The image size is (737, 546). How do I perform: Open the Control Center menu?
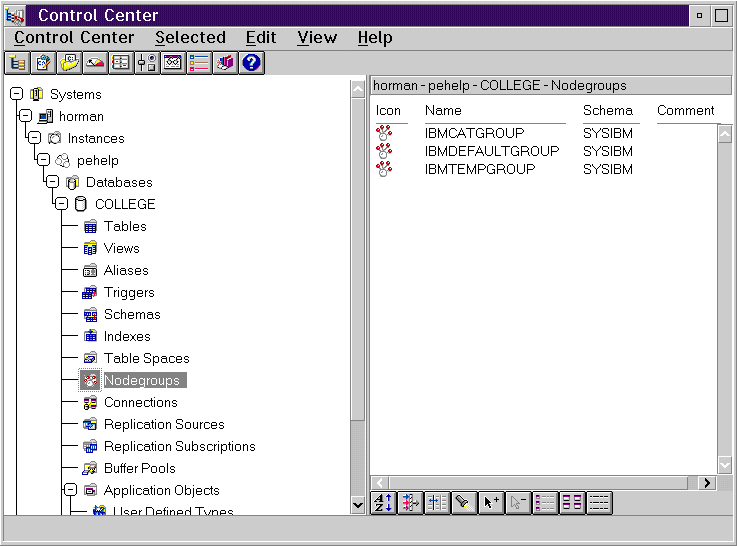tap(74, 38)
